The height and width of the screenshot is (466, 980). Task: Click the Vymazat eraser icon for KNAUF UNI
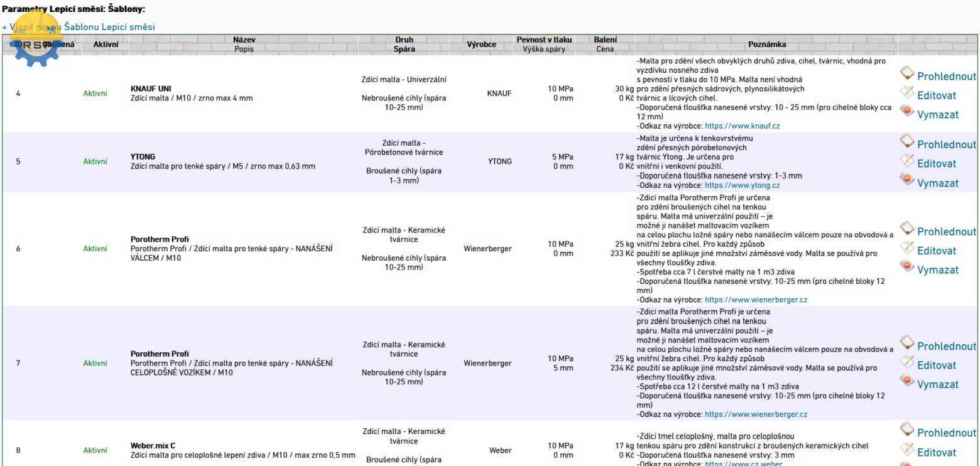tap(906, 112)
